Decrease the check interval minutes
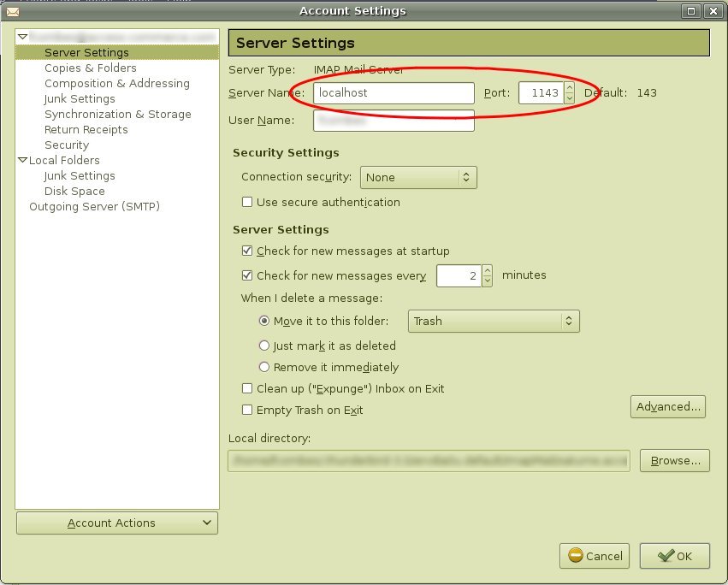728x585 pixels. coord(487,281)
